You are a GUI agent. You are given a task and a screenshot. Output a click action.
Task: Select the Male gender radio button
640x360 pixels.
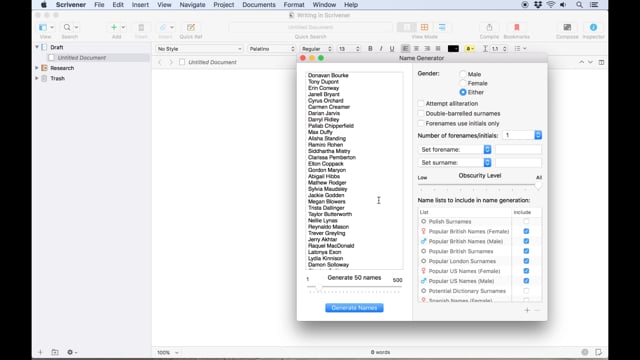462,74
